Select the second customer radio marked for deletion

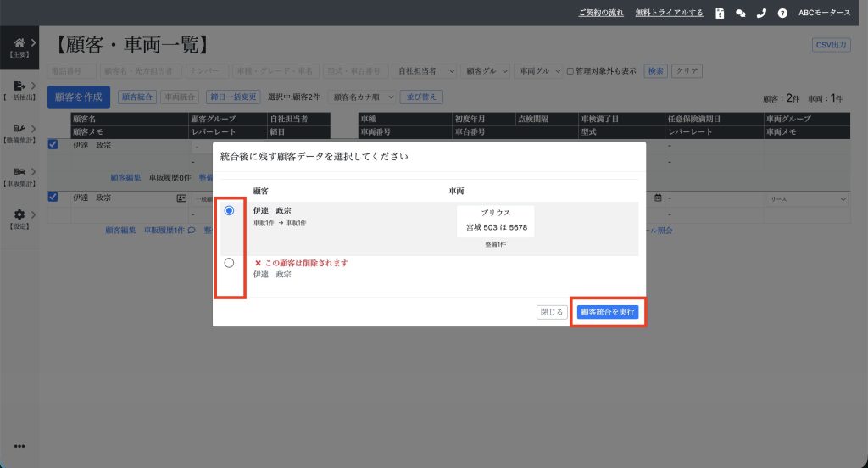coord(229,263)
